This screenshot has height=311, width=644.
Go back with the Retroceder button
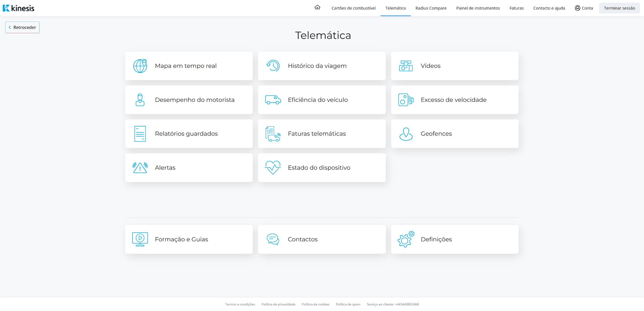click(x=22, y=27)
